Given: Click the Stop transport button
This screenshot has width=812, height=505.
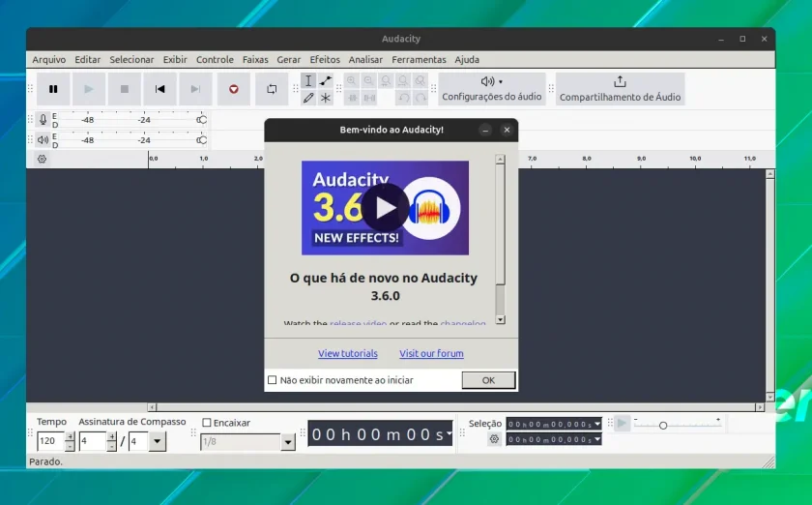Looking at the screenshot, I should pyautogui.click(x=125, y=89).
